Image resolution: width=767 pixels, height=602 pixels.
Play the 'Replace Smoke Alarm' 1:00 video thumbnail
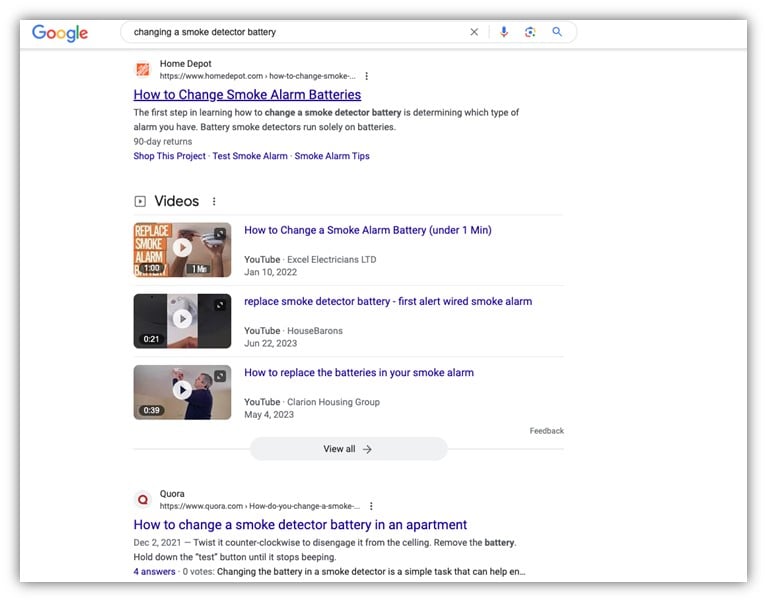[x=182, y=249]
